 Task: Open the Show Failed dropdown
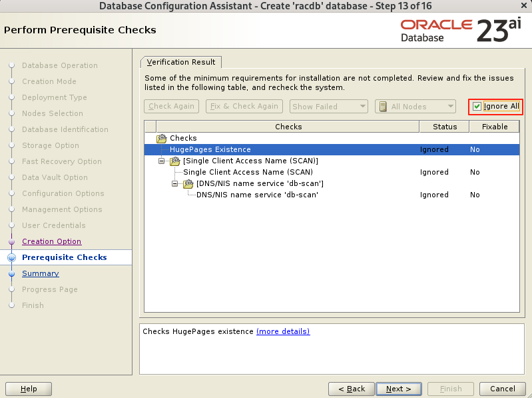(x=328, y=106)
